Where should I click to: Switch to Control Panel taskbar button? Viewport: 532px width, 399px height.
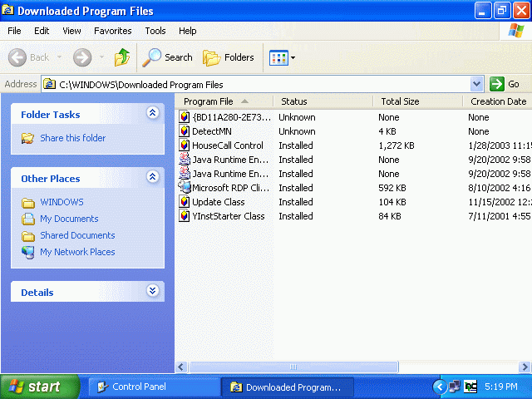[x=154, y=387]
